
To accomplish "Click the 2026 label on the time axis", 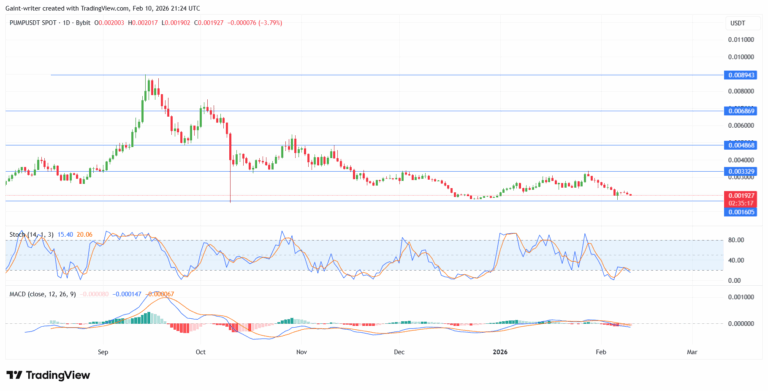I will 500,352.
